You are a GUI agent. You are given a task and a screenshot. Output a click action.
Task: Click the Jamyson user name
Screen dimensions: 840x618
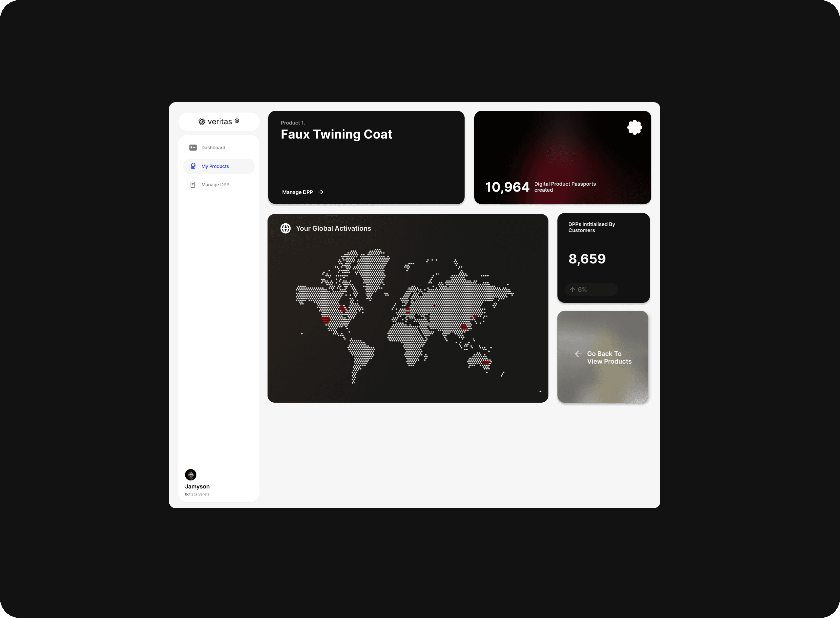pos(197,486)
